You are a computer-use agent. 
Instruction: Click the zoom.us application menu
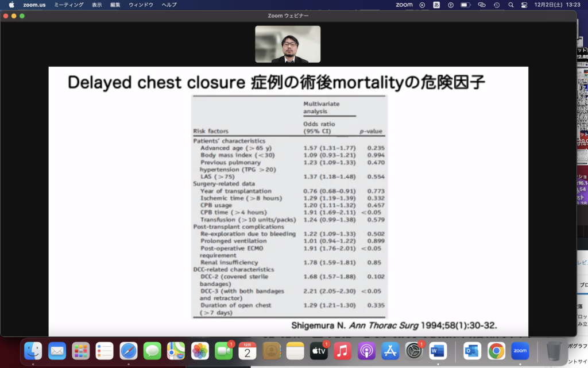tap(34, 5)
